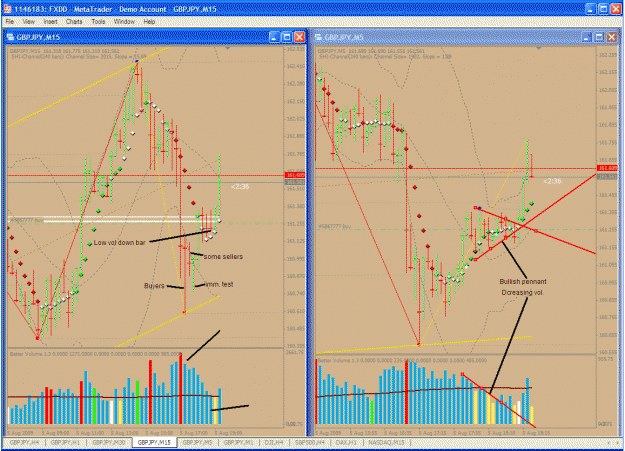Screen dimensions: 625x451
Task: Select the 'Buyers' annotation text
Action: click(154, 286)
